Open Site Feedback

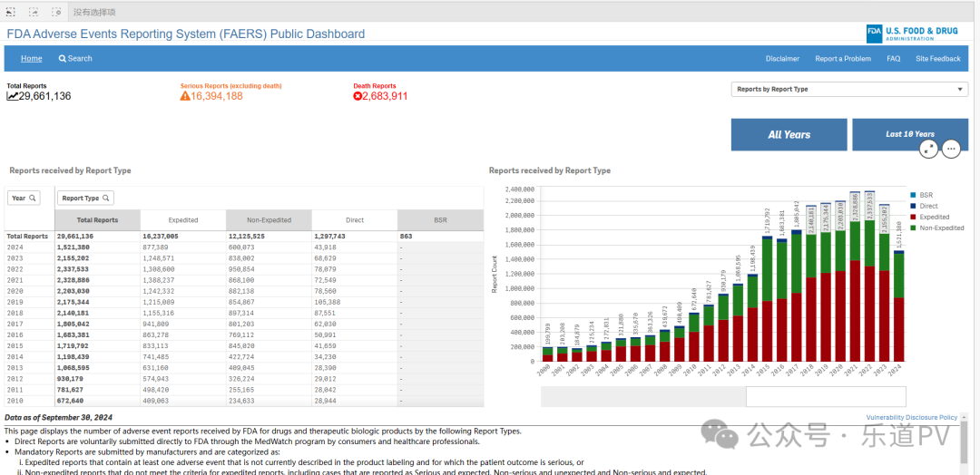click(x=938, y=59)
